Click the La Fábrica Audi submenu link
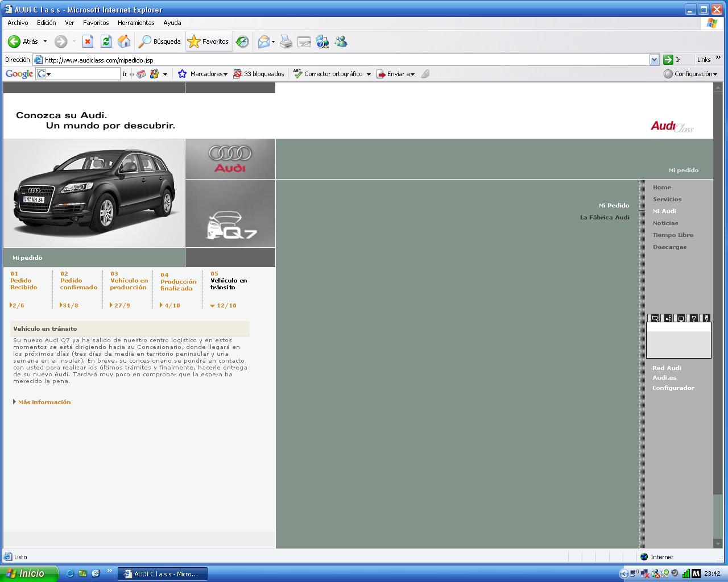 click(x=605, y=218)
